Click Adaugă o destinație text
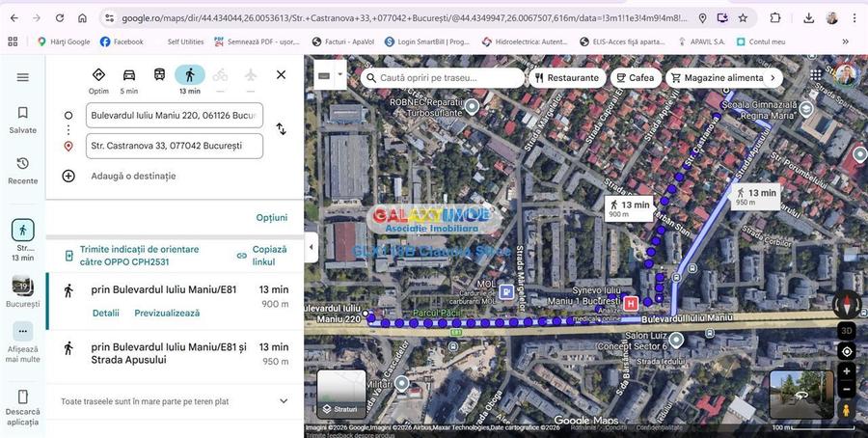 (133, 177)
